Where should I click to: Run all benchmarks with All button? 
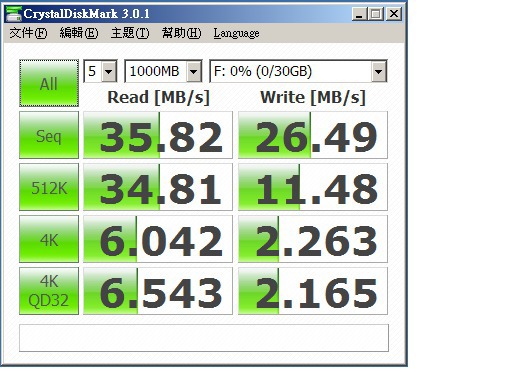point(49,83)
